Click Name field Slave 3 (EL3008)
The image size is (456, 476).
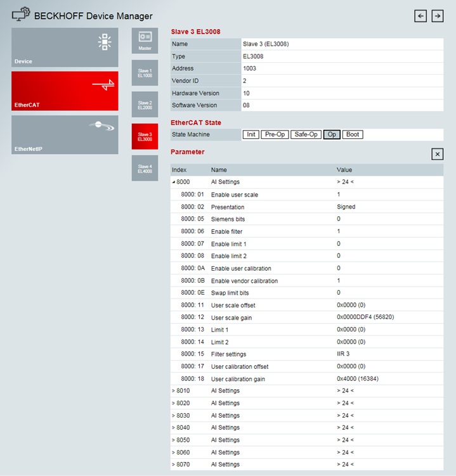click(x=342, y=44)
